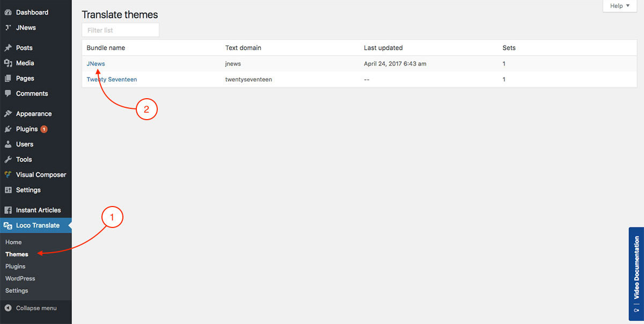Click the Instant Articles Facebook icon
Viewport: 644px width, 324px height.
point(8,210)
